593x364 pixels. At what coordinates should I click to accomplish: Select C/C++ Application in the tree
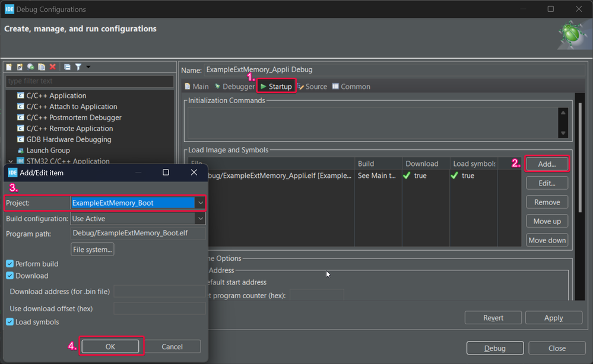56,95
